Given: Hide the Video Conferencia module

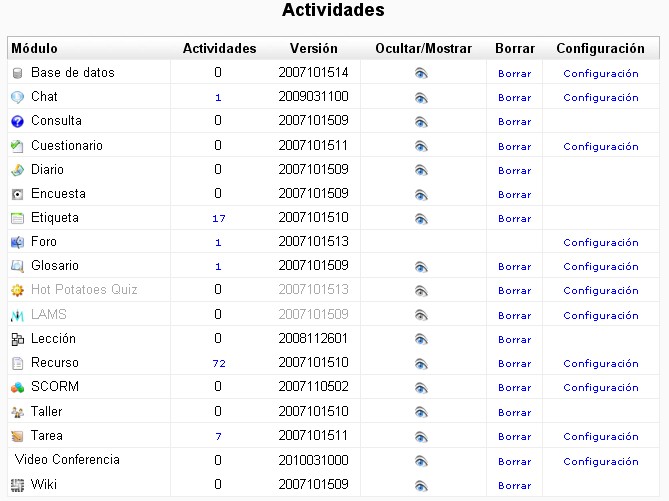Looking at the screenshot, I should pos(422,461).
